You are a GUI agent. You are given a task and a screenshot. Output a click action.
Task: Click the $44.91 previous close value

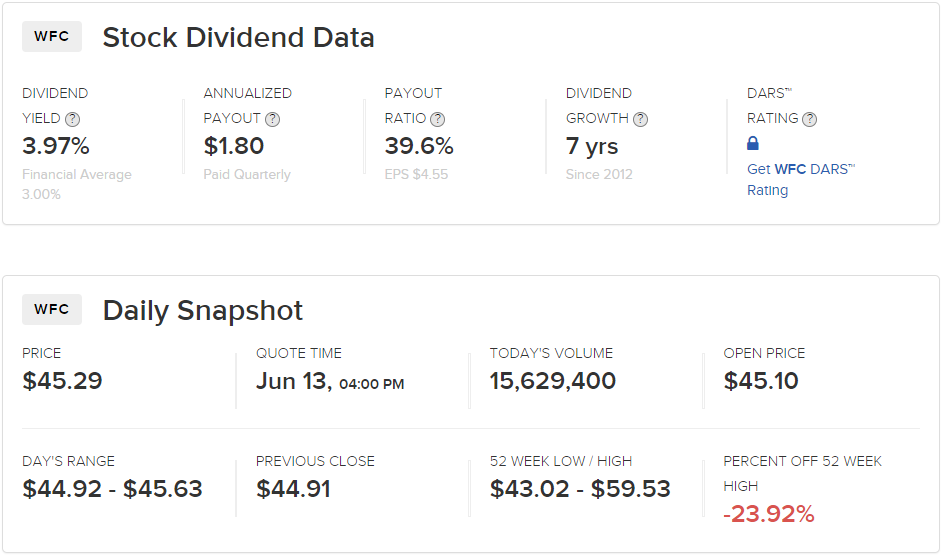293,489
